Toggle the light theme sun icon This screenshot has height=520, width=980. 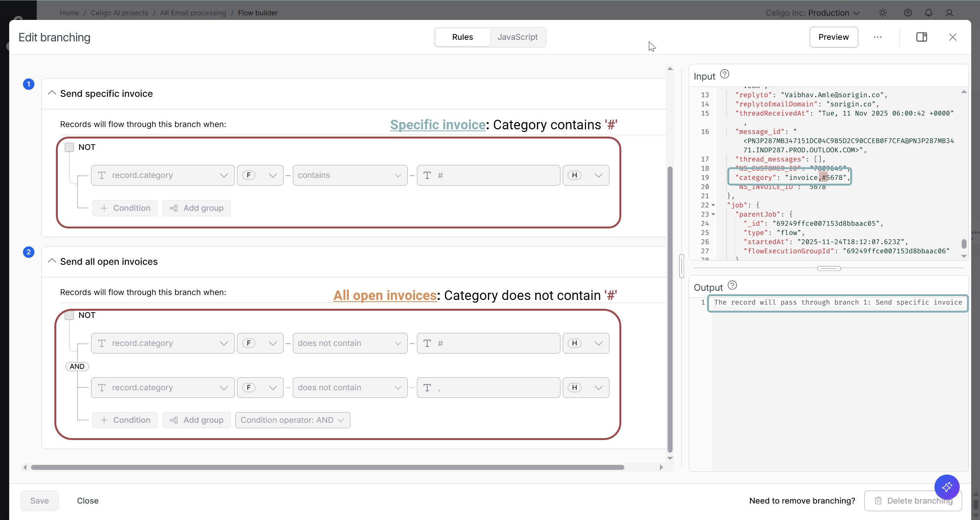click(x=883, y=13)
